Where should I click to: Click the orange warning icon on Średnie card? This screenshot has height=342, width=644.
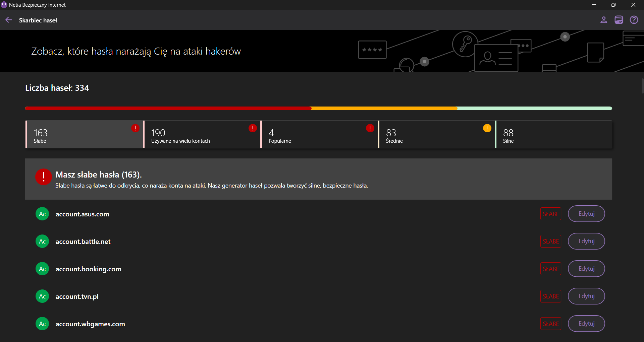point(487,128)
